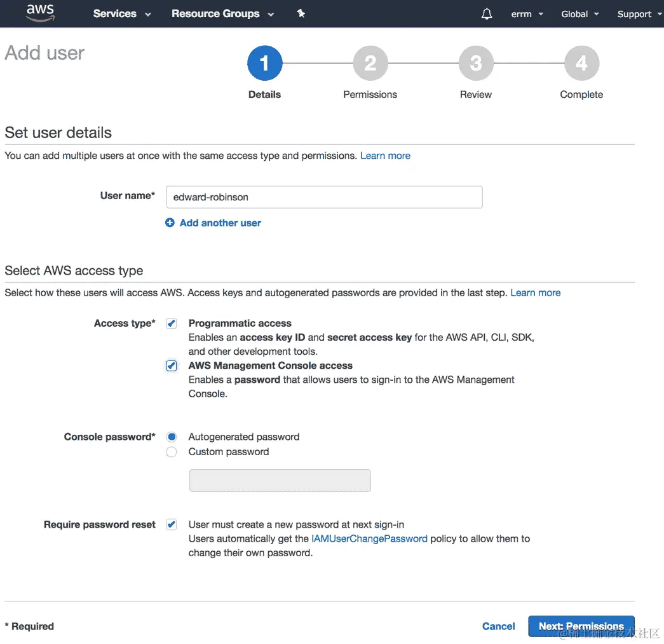Select Custom password radio button

tap(171, 452)
